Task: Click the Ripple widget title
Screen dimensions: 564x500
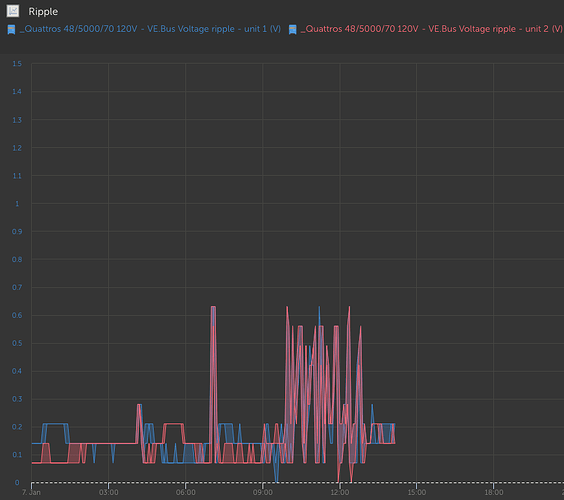Action: (43, 12)
